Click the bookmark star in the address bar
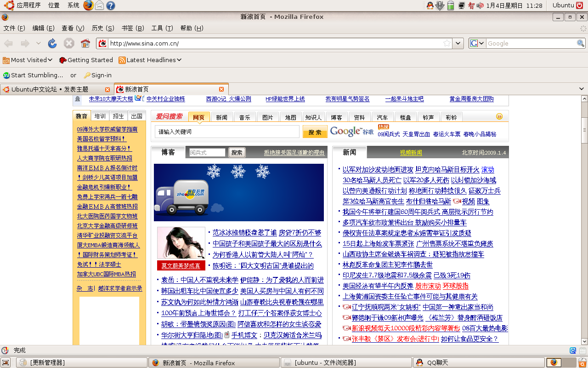This screenshot has width=588, height=368. pyautogui.click(x=447, y=43)
